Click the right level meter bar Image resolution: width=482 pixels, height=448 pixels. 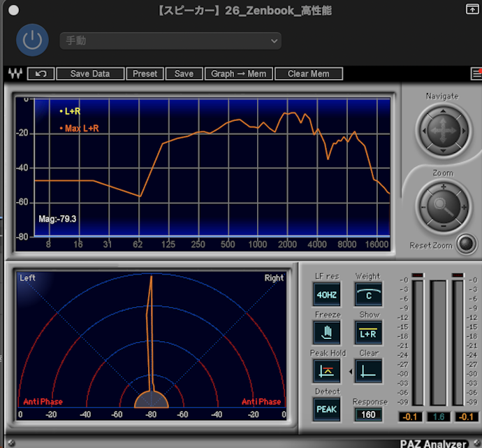pos(458,343)
